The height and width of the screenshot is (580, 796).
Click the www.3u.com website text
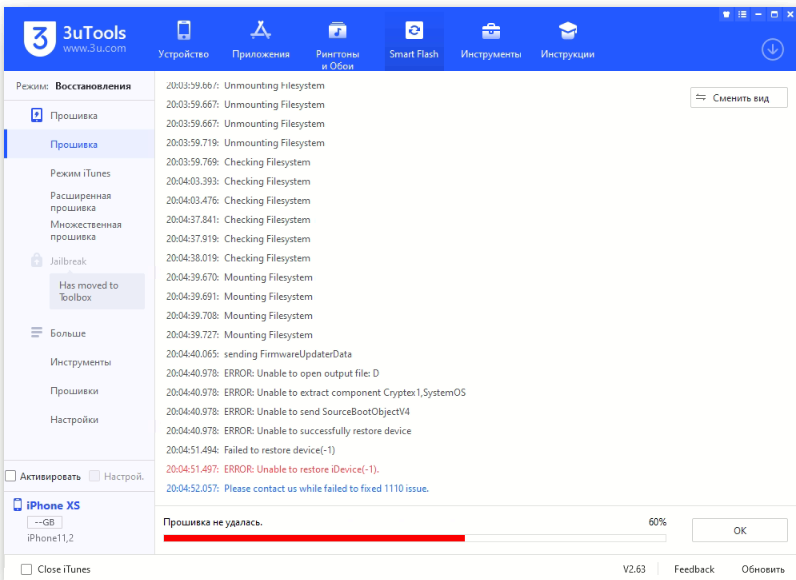click(94, 49)
